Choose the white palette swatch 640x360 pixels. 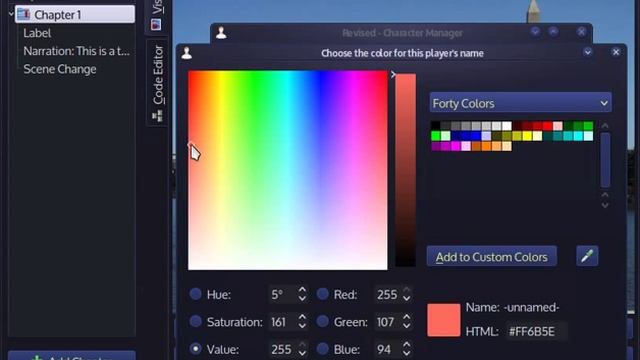[x=507, y=126]
